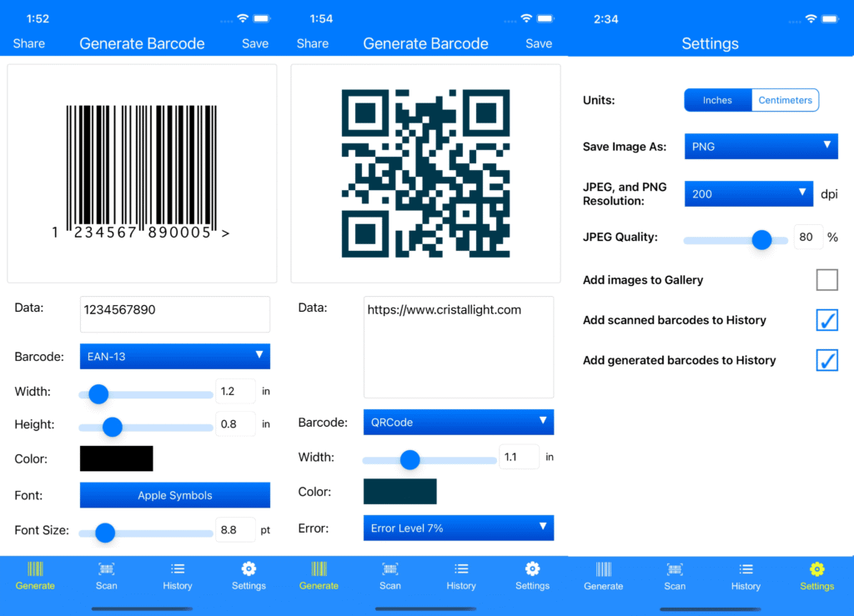The image size is (854, 616).
Task: Tap the highlighted Settings icon on the right screen
Action: [x=816, y=575]
